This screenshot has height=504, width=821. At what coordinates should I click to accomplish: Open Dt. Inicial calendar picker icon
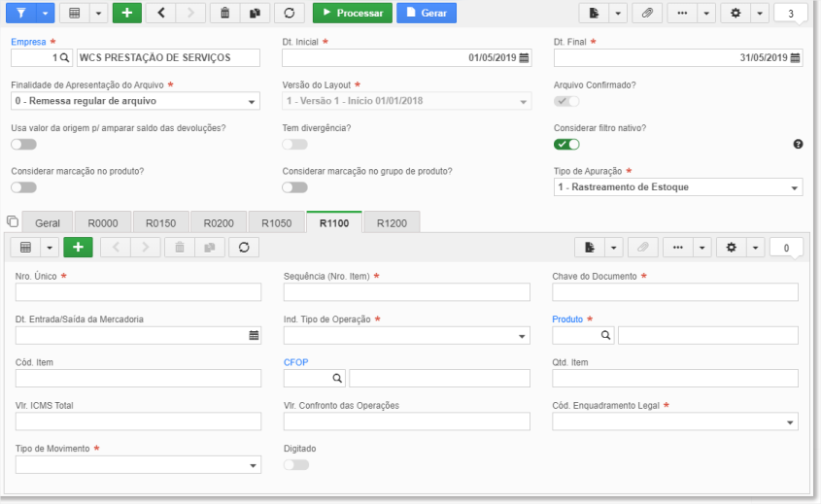(524, 57)
